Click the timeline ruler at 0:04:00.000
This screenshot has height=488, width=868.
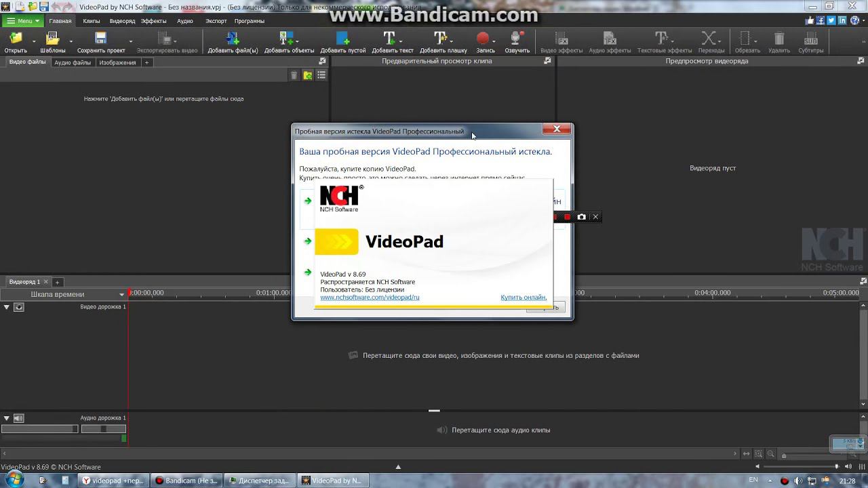[712, 293]
